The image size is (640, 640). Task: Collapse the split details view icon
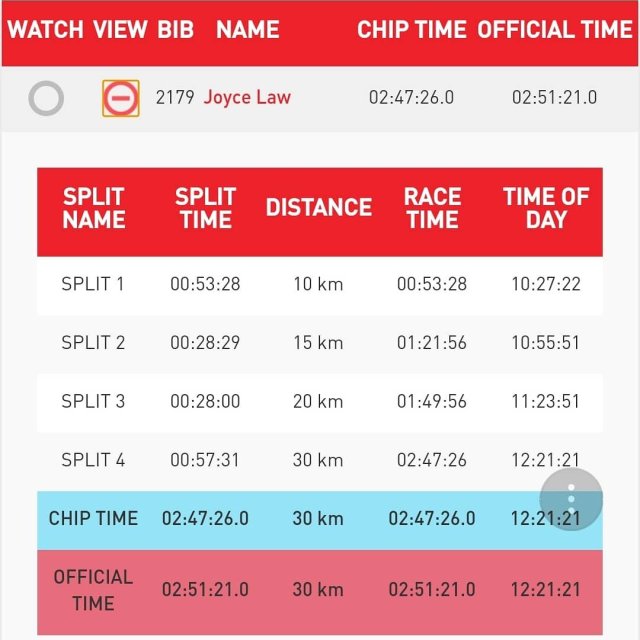point(121,98)
